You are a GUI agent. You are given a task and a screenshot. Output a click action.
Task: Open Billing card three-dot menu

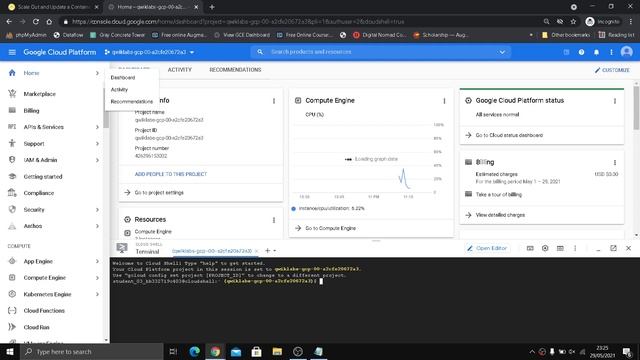click(615, 162)
